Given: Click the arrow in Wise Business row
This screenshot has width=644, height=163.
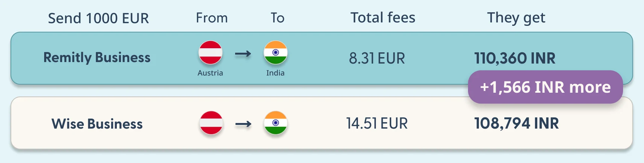Looking at the screenshot, I should [x=243, y=124].
